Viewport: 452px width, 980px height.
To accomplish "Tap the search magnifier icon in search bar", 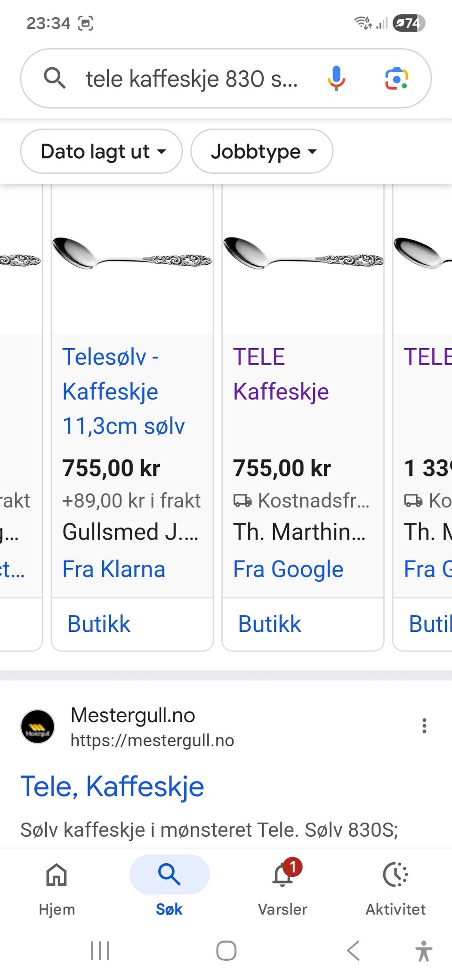I will click(x=55, y=78).
